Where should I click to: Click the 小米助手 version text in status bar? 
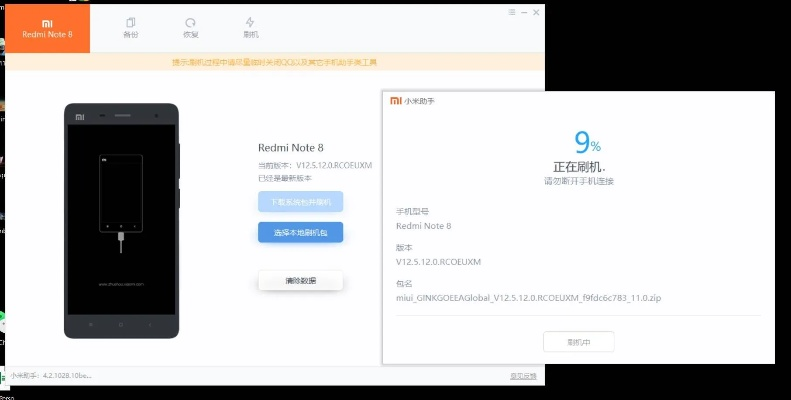pos(50,376)
